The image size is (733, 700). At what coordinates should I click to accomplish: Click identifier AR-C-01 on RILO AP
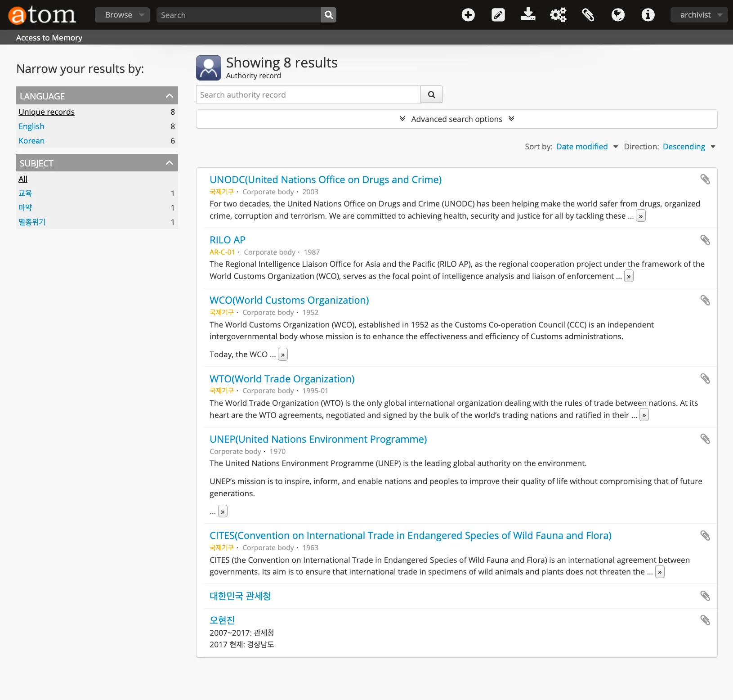(222, 252)
